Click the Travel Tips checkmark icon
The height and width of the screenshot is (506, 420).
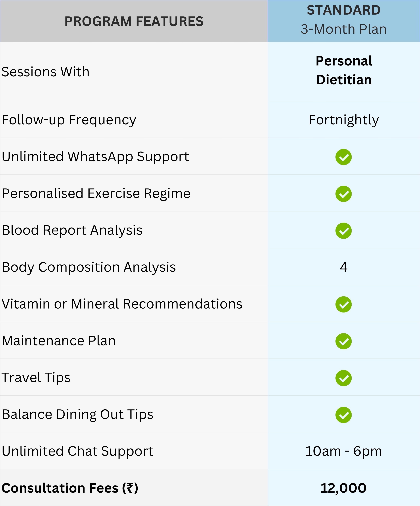coord(343,378)
